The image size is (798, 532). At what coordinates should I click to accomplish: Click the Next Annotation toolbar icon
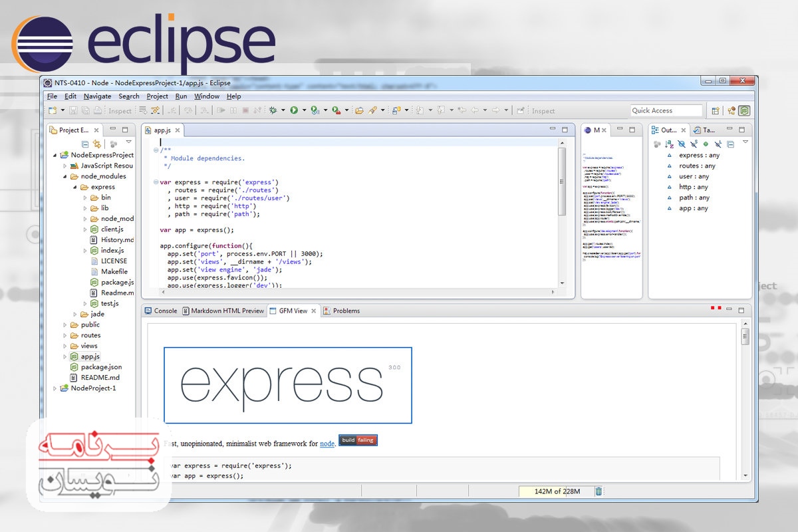tap(420, 110)
